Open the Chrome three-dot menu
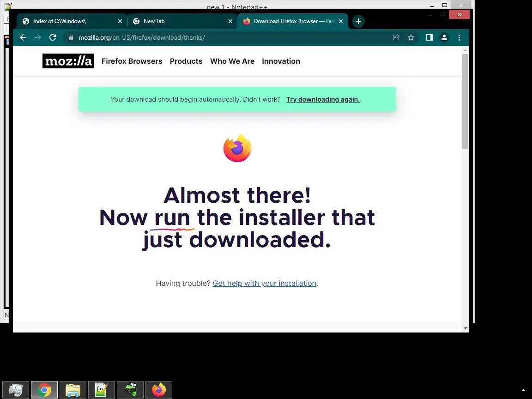The image size is (532, 399). click(459, 38)
